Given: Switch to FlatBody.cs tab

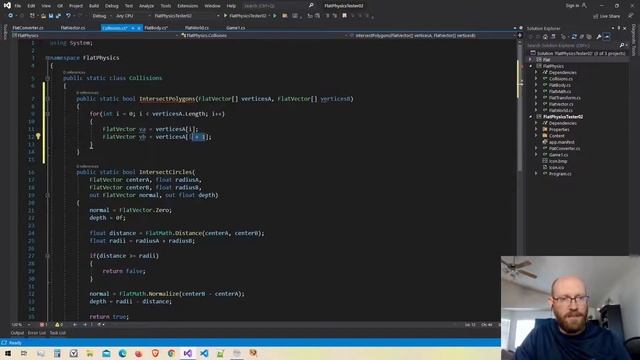Looking at the screenshot, I should pos(156,28).
